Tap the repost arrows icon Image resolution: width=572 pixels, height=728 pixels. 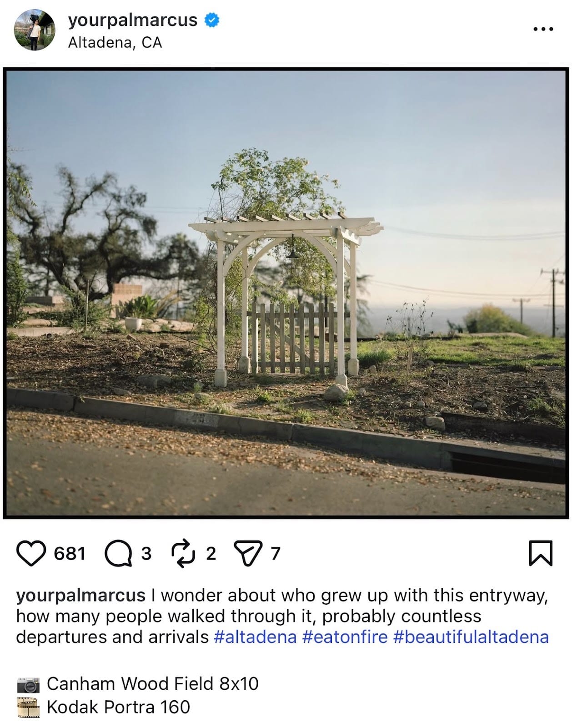pos(182,553)
